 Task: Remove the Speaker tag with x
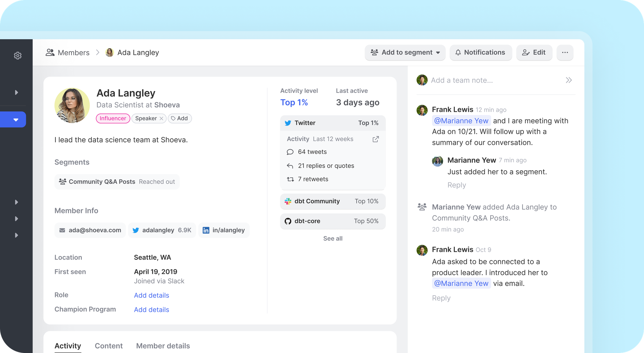[x=161, y=118]
